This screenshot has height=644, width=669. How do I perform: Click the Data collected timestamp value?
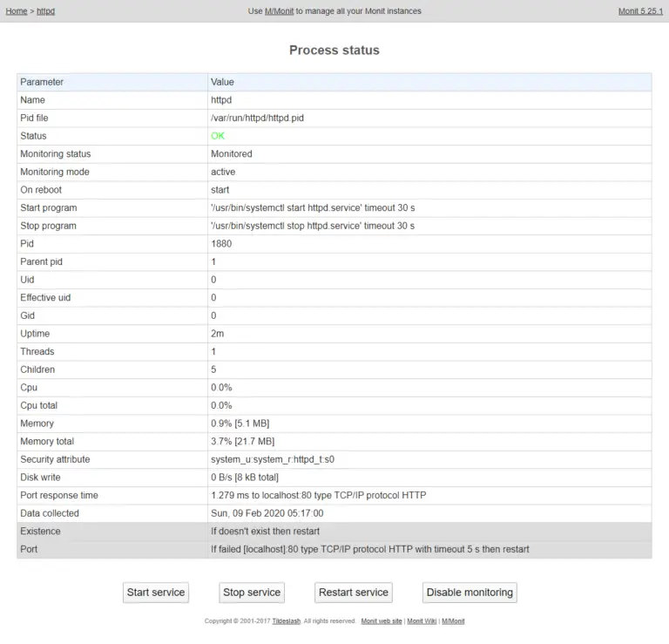point(267,513)
